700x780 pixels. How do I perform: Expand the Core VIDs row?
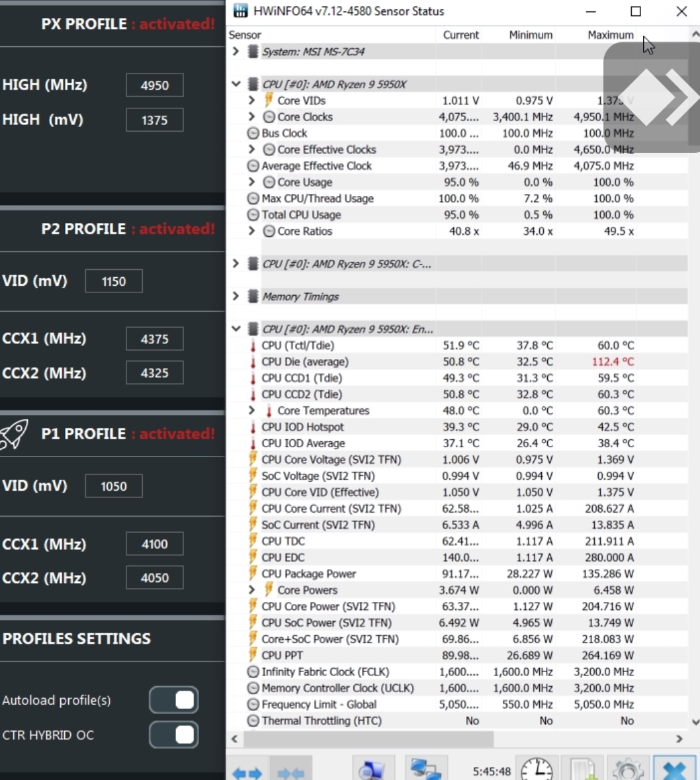251,101
